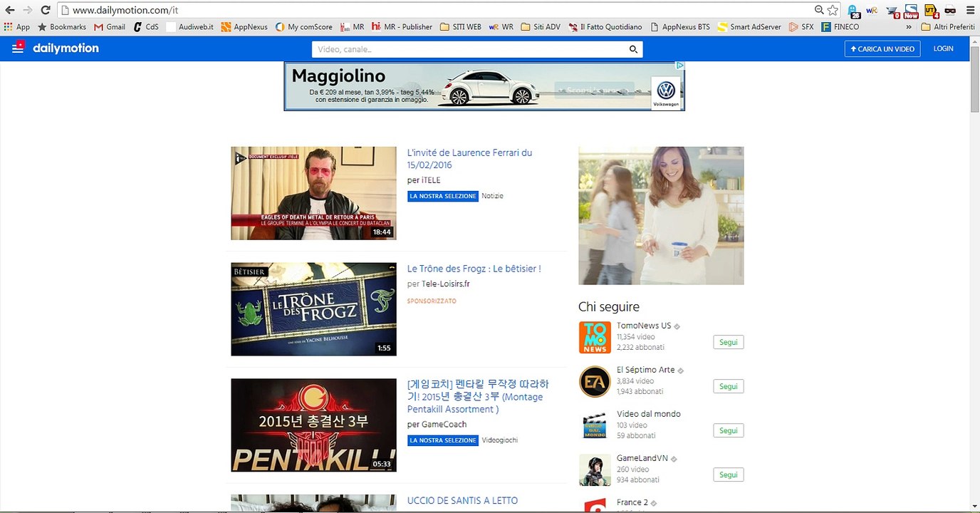Image resolution: width=980 pixels, height=513 pixels.
Task: Open L'invité de Laurence Ferrari video title
Action: pyautogui.click(x=469, y=159)
